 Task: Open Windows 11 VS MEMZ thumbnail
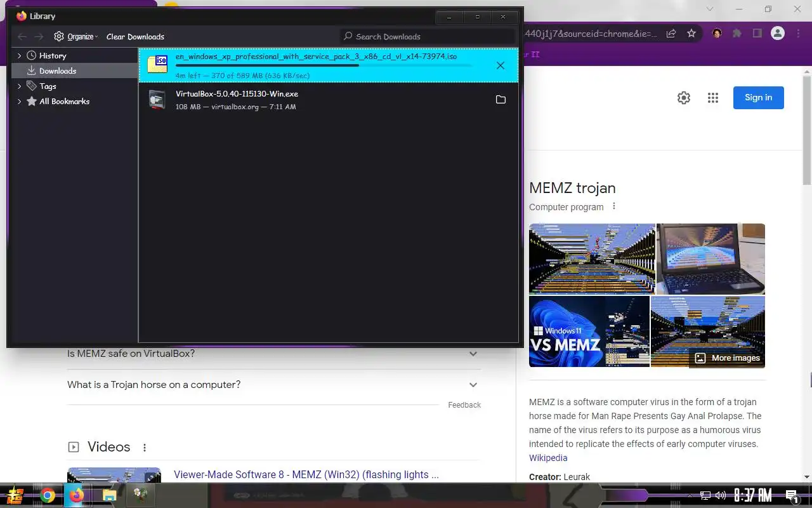589,331
